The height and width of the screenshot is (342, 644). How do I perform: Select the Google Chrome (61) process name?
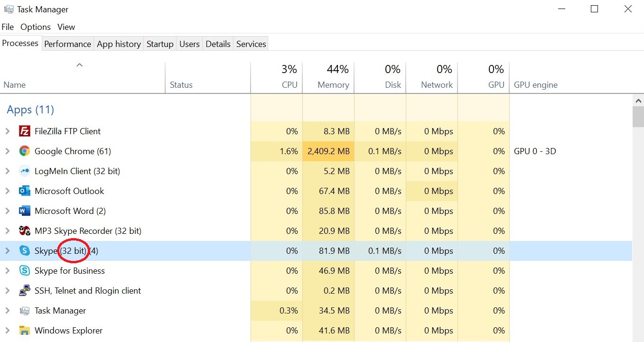tap(73, 151)
